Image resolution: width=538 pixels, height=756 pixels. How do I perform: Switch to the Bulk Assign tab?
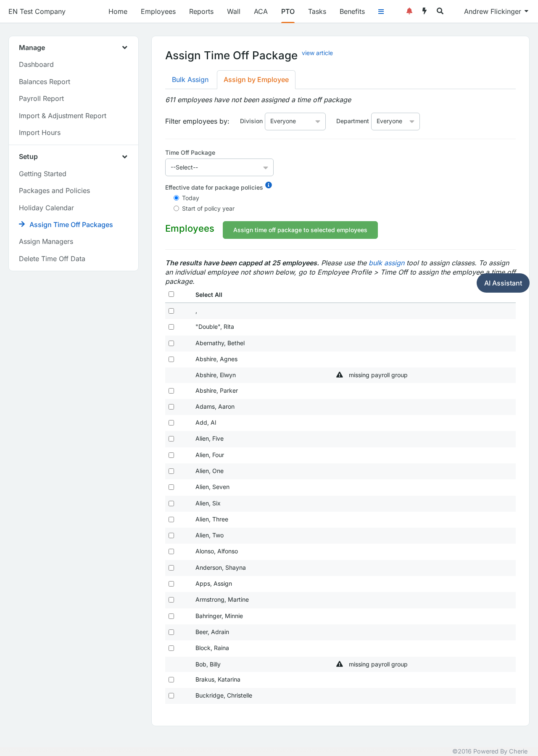pyautogui.click(x=190, y=80)
